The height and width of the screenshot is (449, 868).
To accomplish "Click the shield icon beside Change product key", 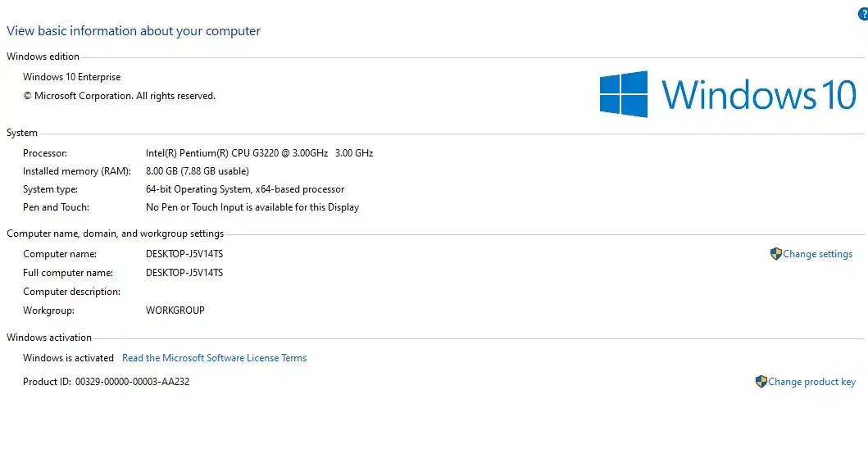I will coord(761,382).
